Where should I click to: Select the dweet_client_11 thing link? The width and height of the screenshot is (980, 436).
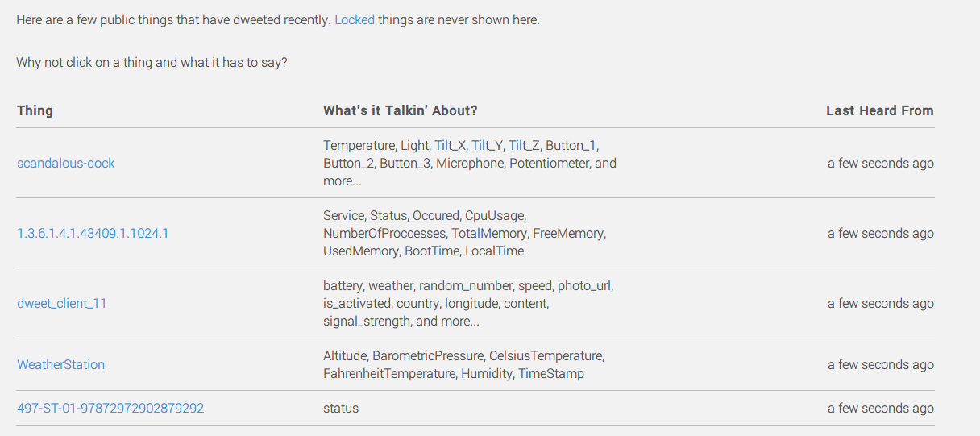[x=62, y=304]
